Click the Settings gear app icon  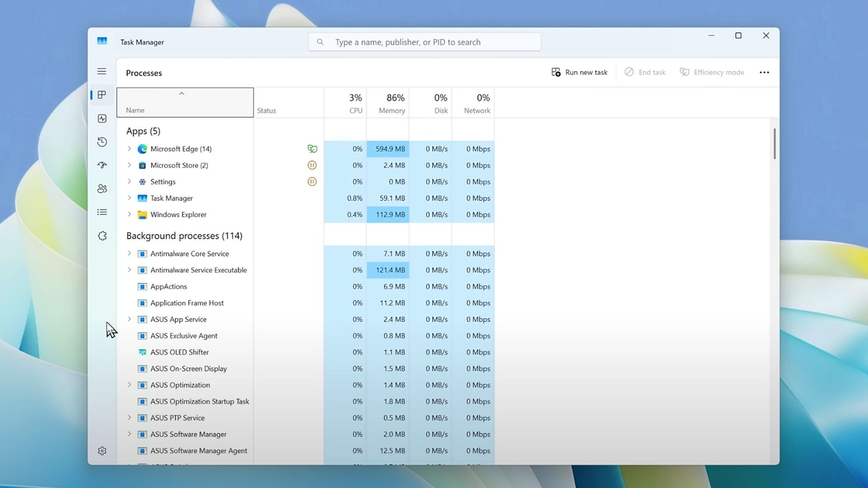(142, 182)
